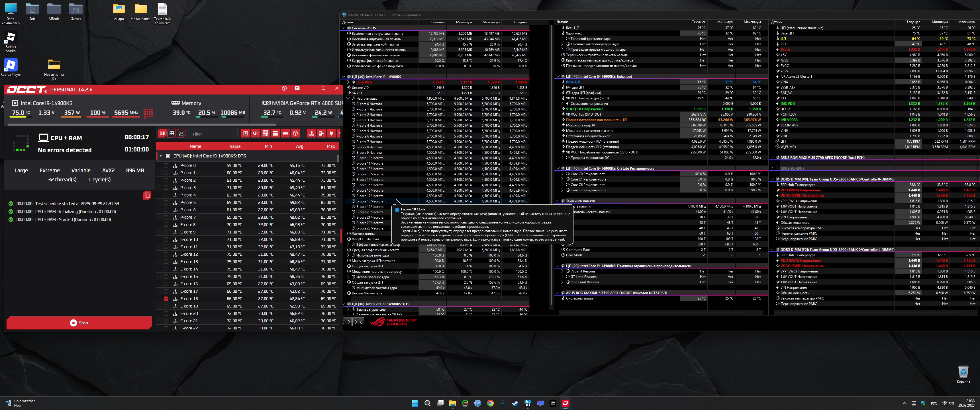Image resolution: width=980 pixels, height=410 pixels.
Task: Sort by the Avg column header
Action: (299, 146)
